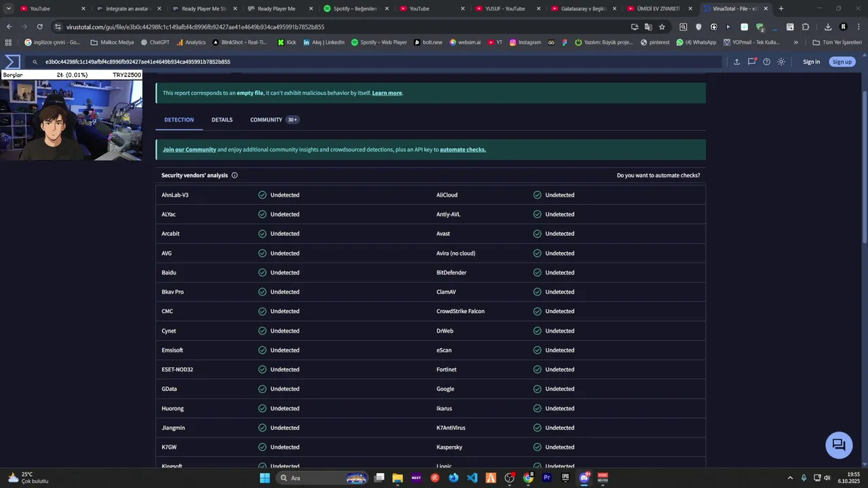
Task: Click the BitDefender vendor name
Action: click(452, 273)
